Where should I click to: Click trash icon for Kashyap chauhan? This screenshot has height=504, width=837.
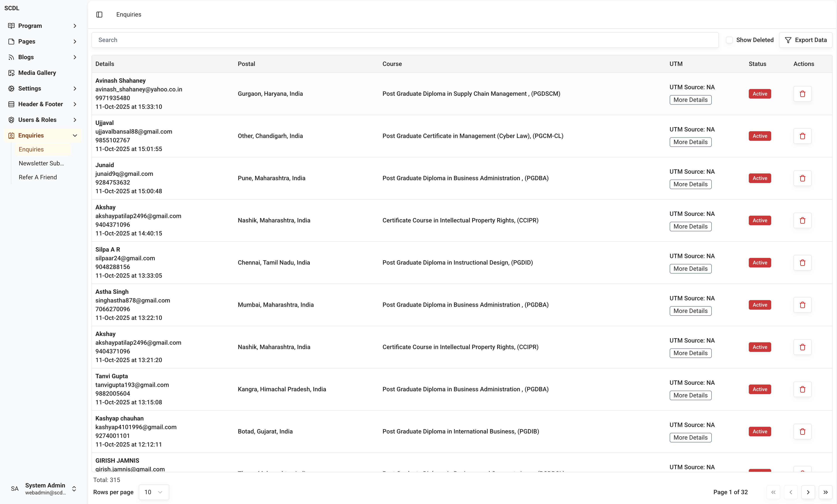coord(802,431)
